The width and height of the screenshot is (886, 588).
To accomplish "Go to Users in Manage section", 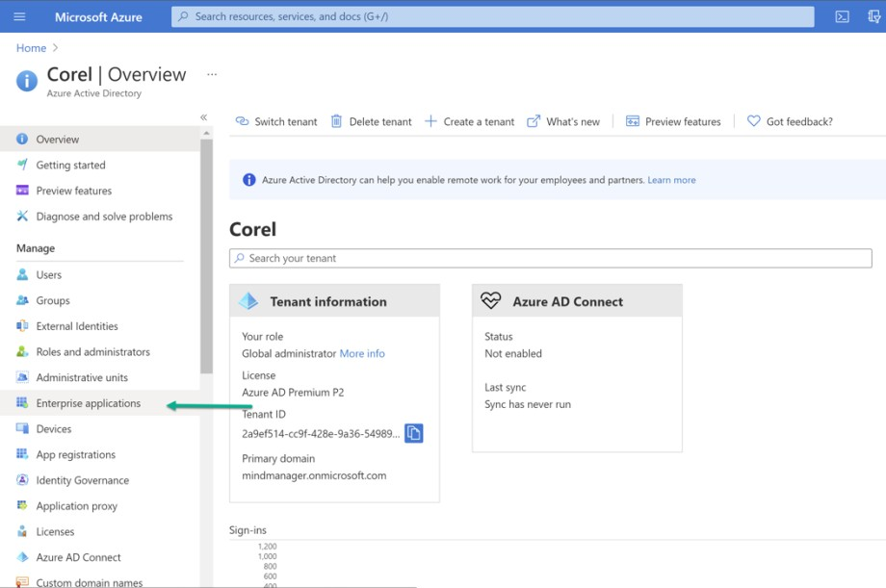I will click(100, 274).
